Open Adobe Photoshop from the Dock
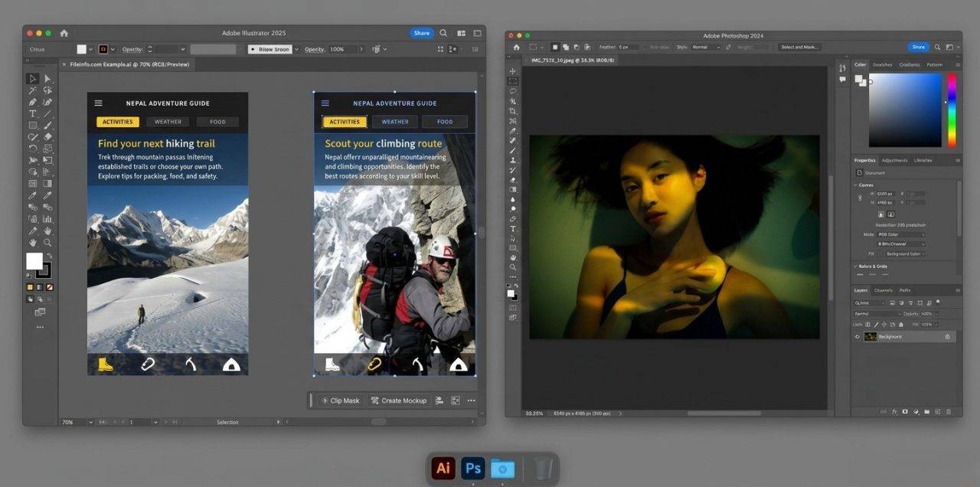Viewport: 980px width, 487px height. point(473,468)
